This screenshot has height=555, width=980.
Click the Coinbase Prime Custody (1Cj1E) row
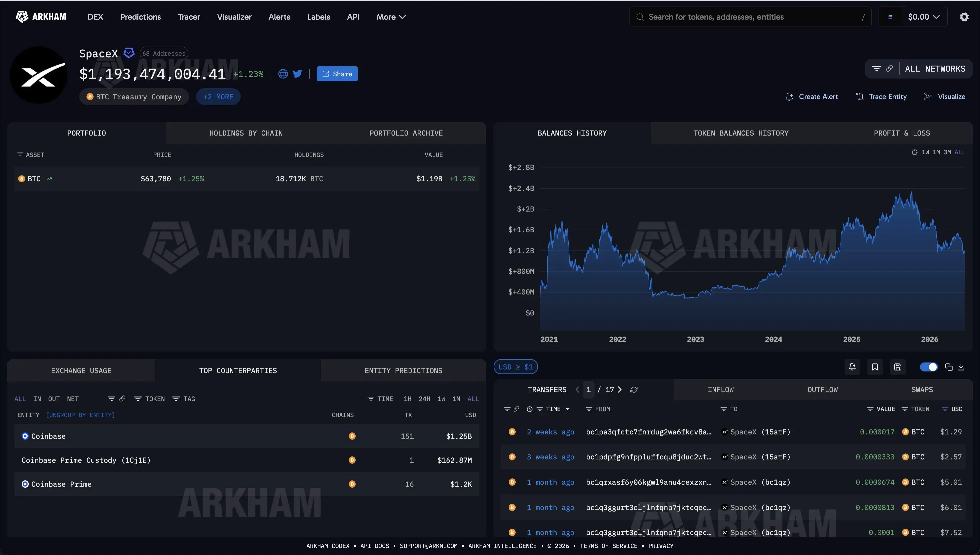(247, 460)
